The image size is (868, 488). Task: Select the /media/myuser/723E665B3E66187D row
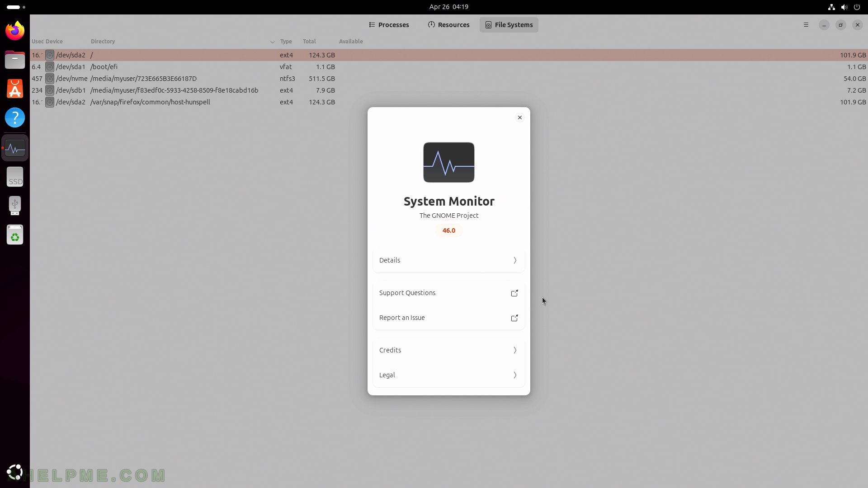(x=449, y=79)
